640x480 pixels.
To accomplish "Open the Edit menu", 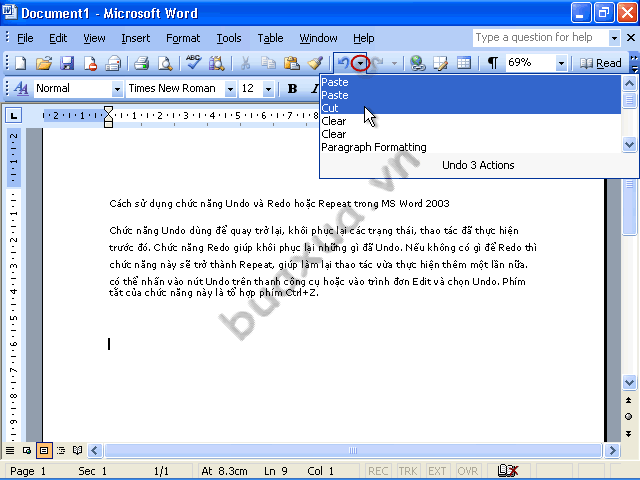I will (58, 38).
